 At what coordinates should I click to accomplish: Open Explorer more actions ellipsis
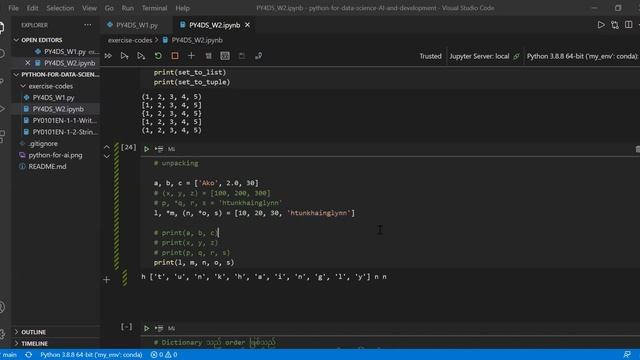pyautogui.click(x=87, y=25)
